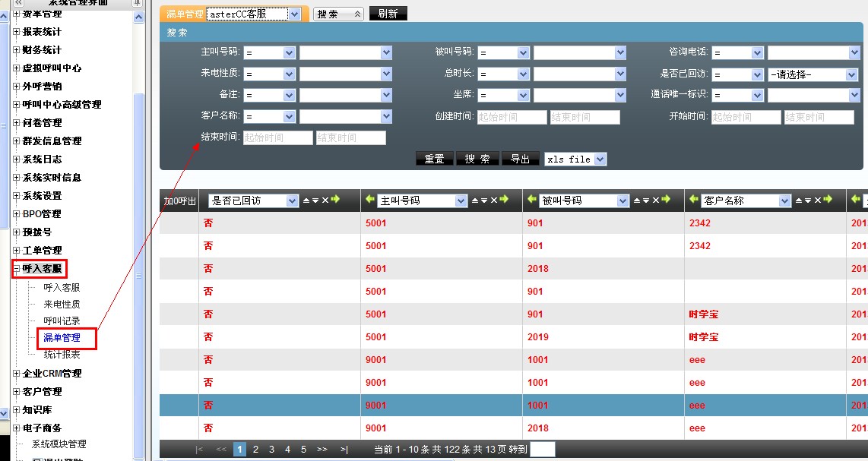868x461 pixels.
Task: Go to next page using >> arrow
Action: (322, 450)
